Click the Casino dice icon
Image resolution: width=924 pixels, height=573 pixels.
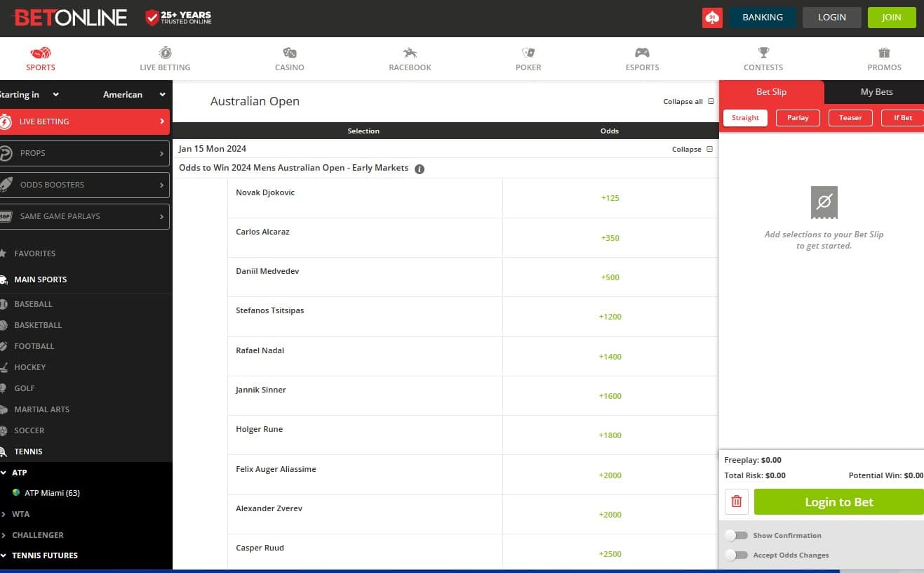click(290, 53)
